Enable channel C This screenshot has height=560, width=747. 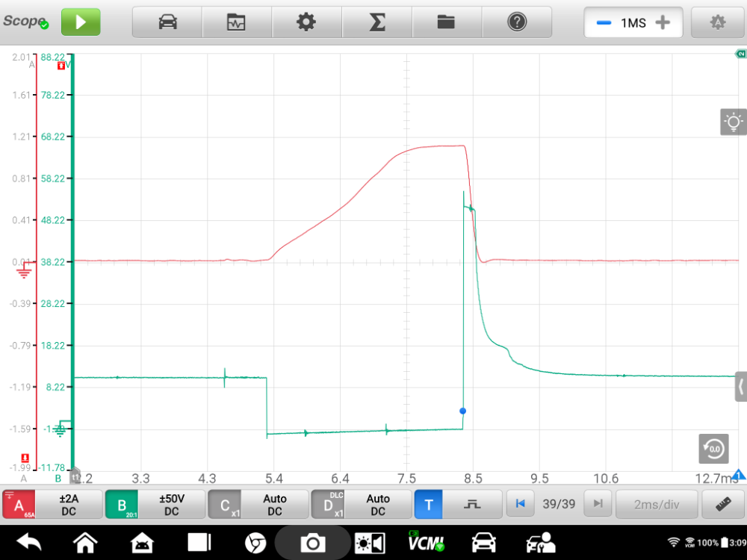224,505
